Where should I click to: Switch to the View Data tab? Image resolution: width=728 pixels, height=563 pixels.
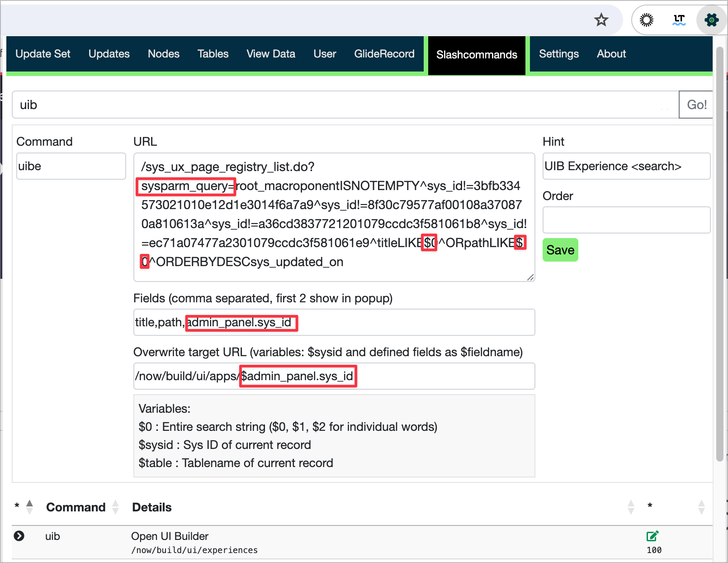[270, 54]
